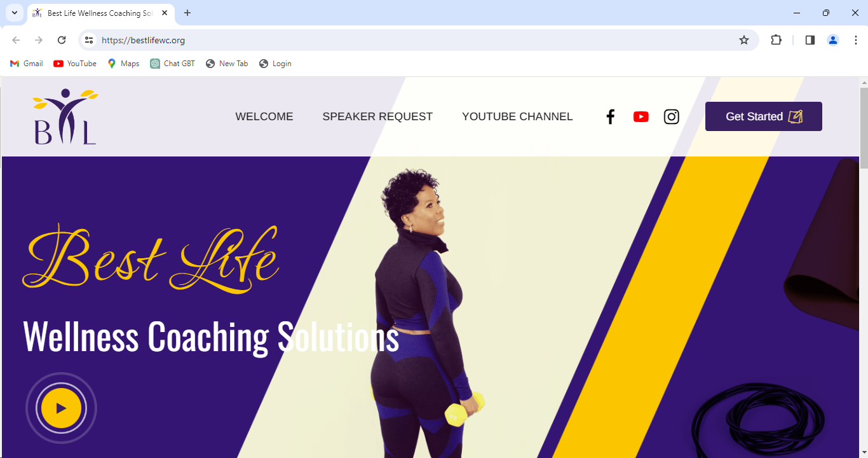Toggle the browser side panel icon
868x458 pixels.
(810, 40)
